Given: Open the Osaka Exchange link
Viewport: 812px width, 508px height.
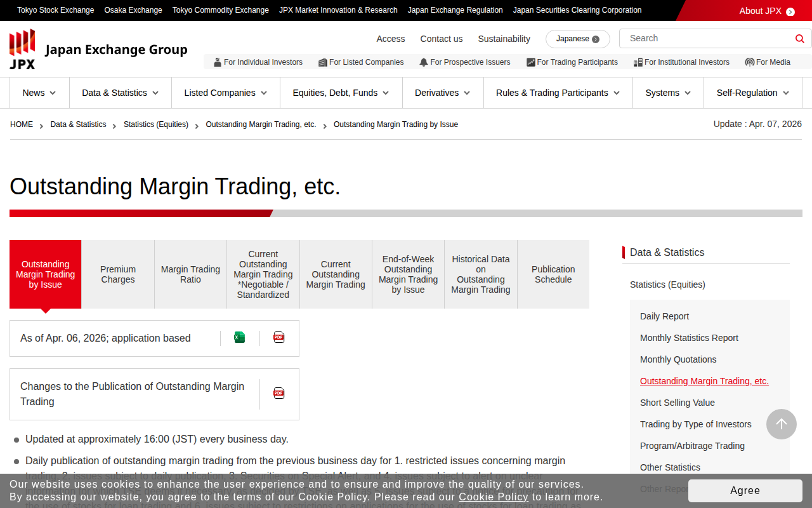Looking at the screenshot, I should point(133,10).
